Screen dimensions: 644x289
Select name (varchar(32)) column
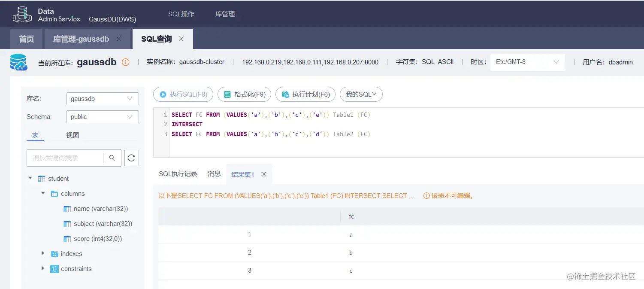click(x=101, y=209)
